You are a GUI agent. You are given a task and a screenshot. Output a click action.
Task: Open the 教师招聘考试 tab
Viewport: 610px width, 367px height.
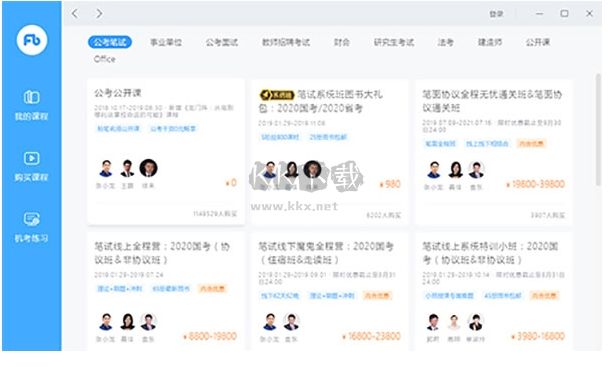click(x=286, y=42)
